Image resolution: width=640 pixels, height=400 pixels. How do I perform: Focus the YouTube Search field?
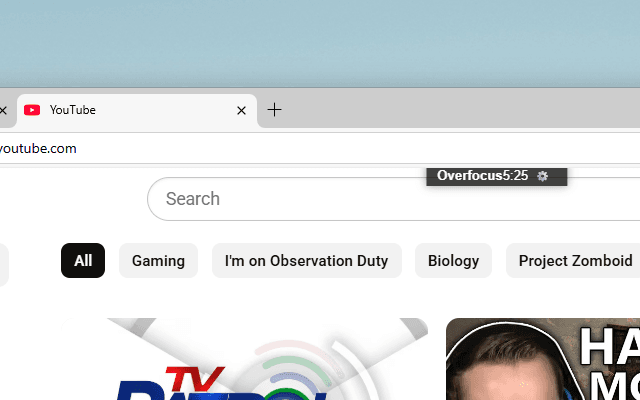(x=393, y=199)
